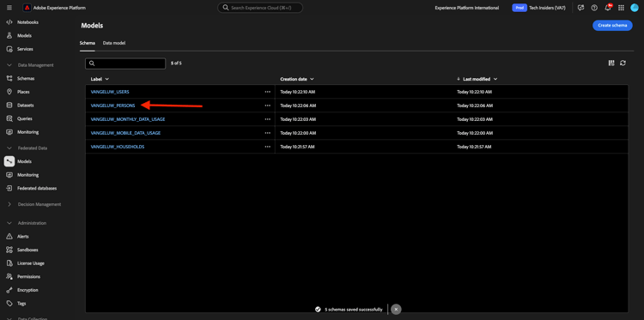The image size is (644, 320).
Task: Focus the schema search field
Action: [125, 63]
